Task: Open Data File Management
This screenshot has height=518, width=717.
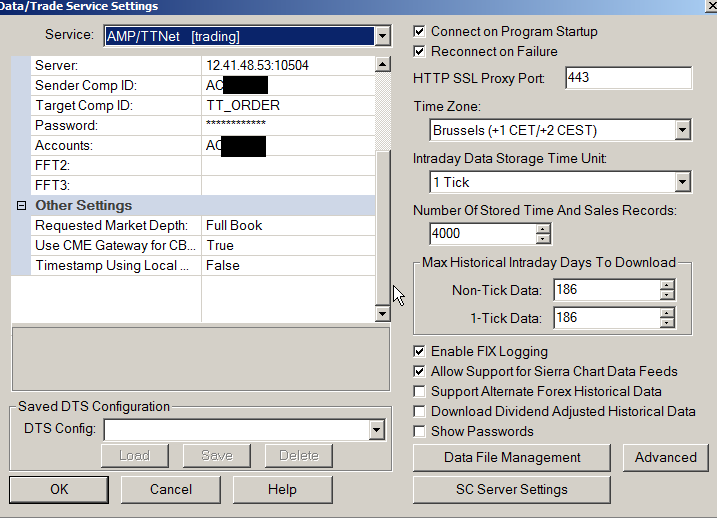Action: [x=512, y=458]
